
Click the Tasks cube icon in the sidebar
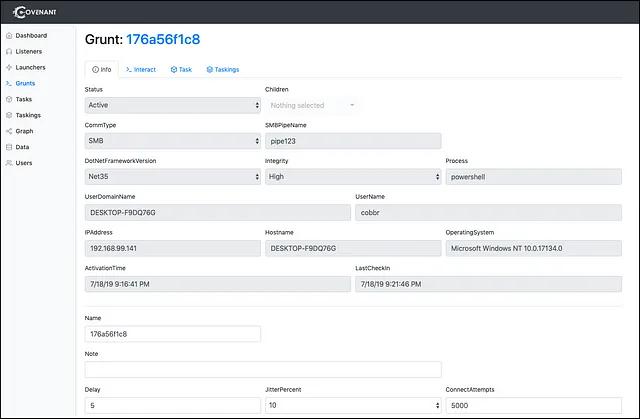[9, 99]
